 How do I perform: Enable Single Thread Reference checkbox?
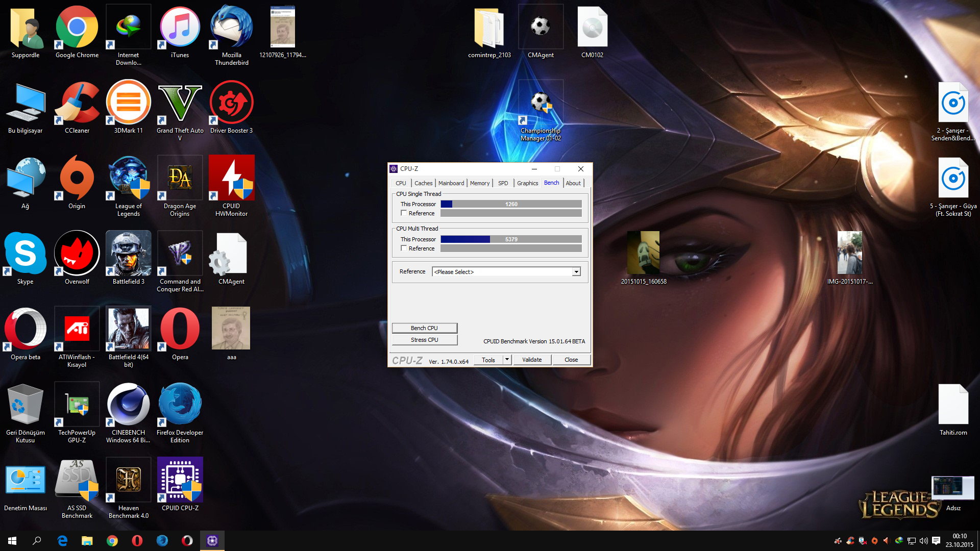[404, 213]
